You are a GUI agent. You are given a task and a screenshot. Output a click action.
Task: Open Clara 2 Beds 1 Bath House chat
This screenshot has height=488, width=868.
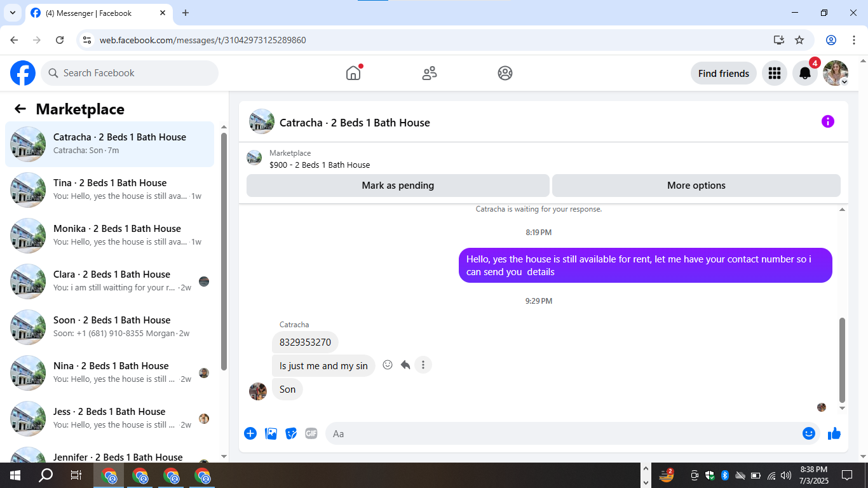(x=109, y=281)
